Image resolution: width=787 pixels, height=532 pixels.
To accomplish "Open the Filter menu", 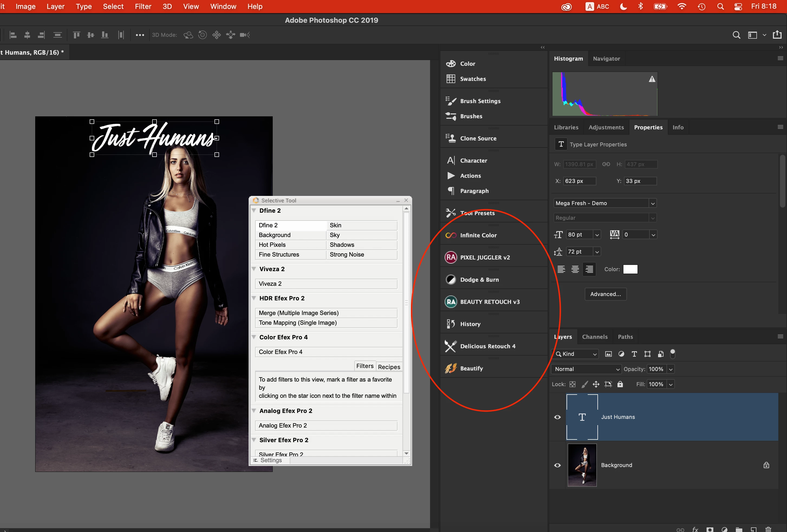I will (142, 6).
